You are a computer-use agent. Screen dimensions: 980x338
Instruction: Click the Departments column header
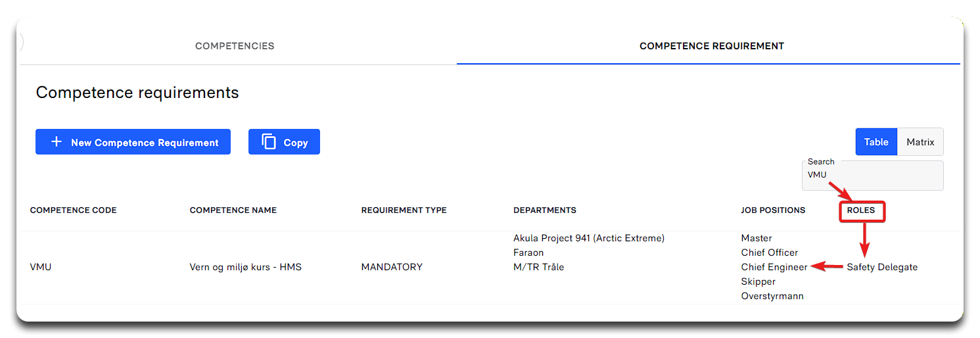(544, 210)
